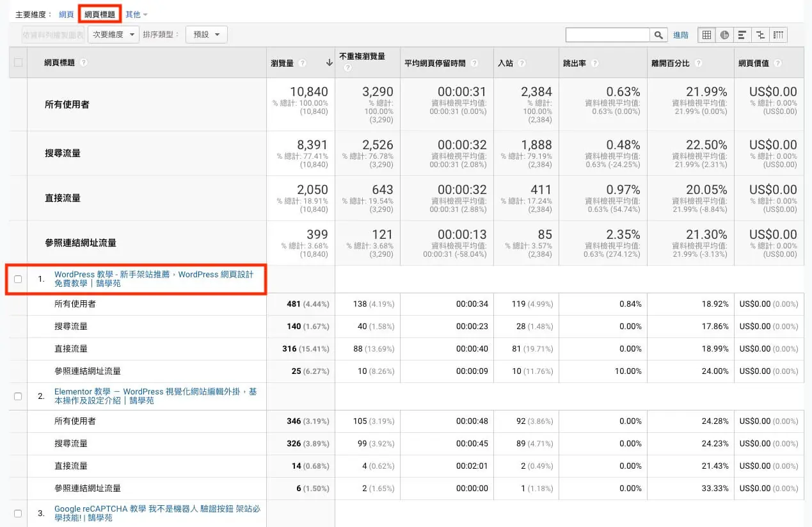This screenshot has width=812, height=527.
Task: Switch to the pie chart percentage view
Action: point(724,35)
